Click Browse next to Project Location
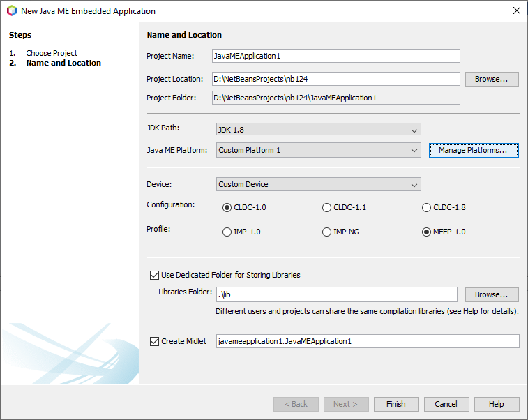This screenshot has width=528, height=420. click(x=492, y=79)
